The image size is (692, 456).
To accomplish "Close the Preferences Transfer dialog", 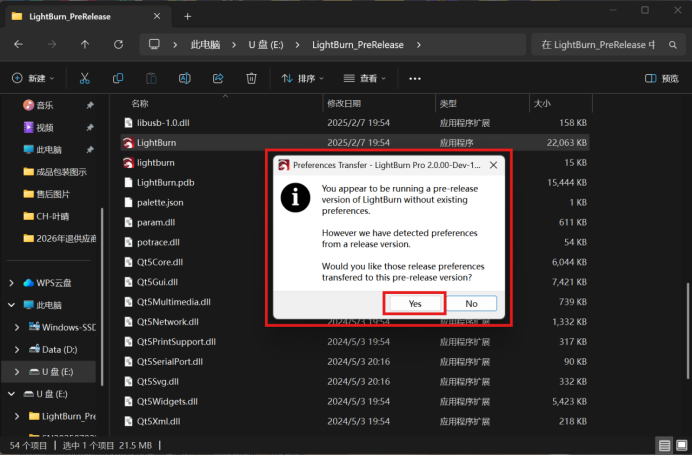I will click(493, 165).
